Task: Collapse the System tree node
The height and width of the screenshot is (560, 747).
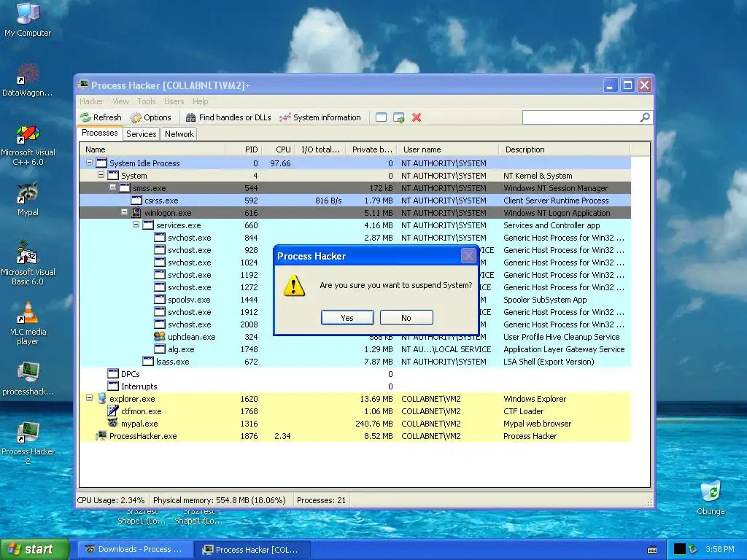Action: point(101,175)
